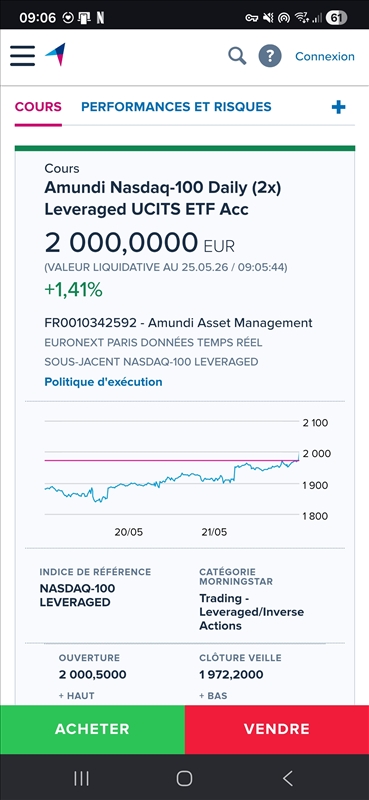
Task: Tap the blue plus icon beside tabs
Action: point(338,107)
